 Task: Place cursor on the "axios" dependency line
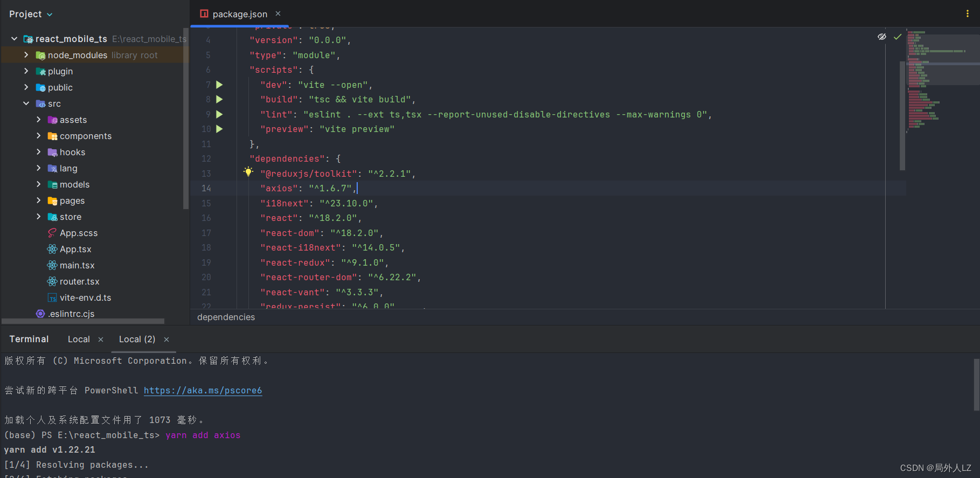[x=308, y=188]
